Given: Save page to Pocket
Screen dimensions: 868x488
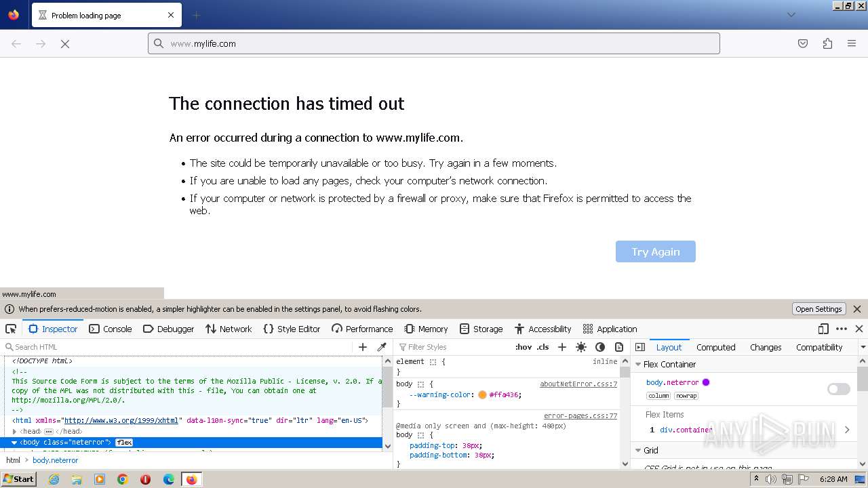Looking at the screenshot, I should tap(803, 43).
